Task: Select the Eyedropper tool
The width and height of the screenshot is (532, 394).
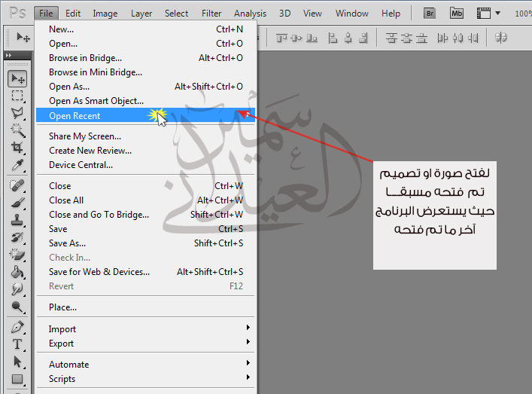Action: click(17, 165)
